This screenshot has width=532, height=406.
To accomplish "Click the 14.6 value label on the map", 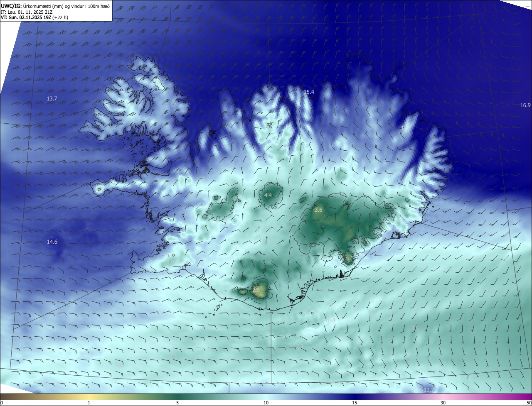I will (x=52, y=242).
